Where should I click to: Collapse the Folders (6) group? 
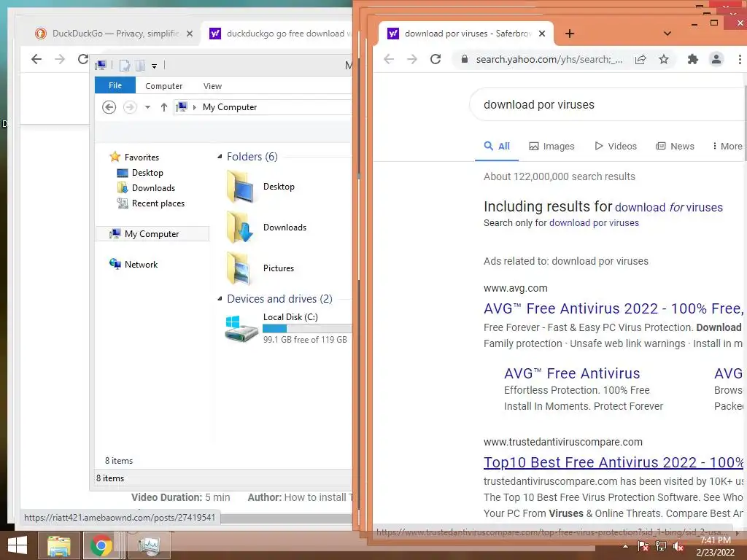[x=220, y=157]
